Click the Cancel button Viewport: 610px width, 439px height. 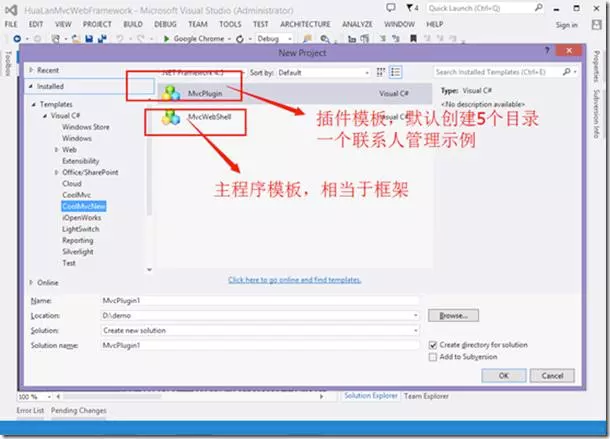(x=552, y=376)
